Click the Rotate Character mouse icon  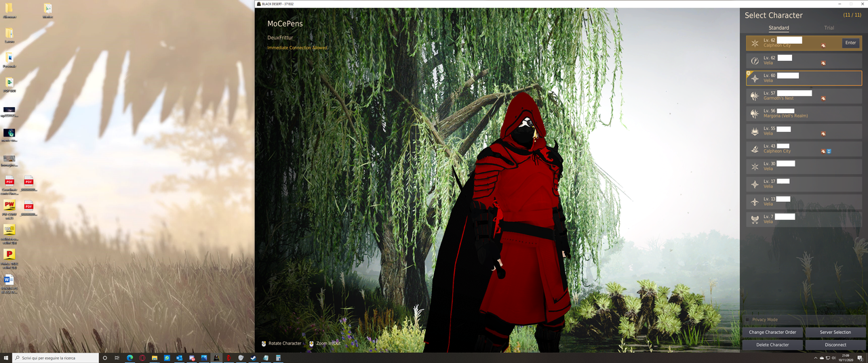(x=264, y=343)
